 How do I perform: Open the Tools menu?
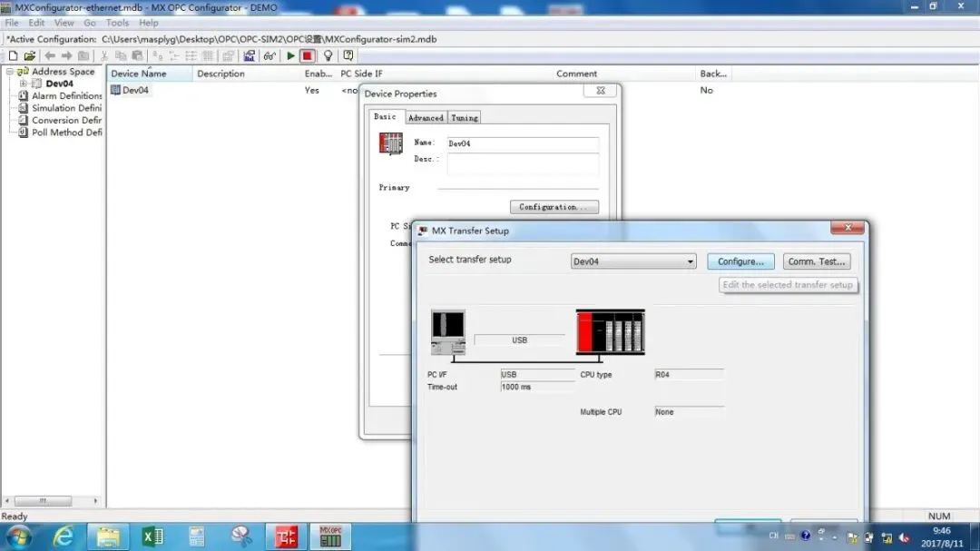(117, 23)
